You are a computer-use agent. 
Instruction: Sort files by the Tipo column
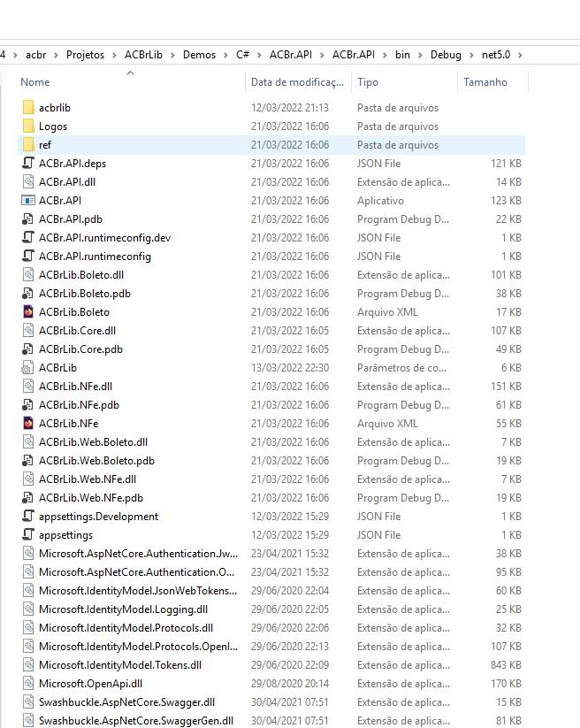[x=368, y=82]
